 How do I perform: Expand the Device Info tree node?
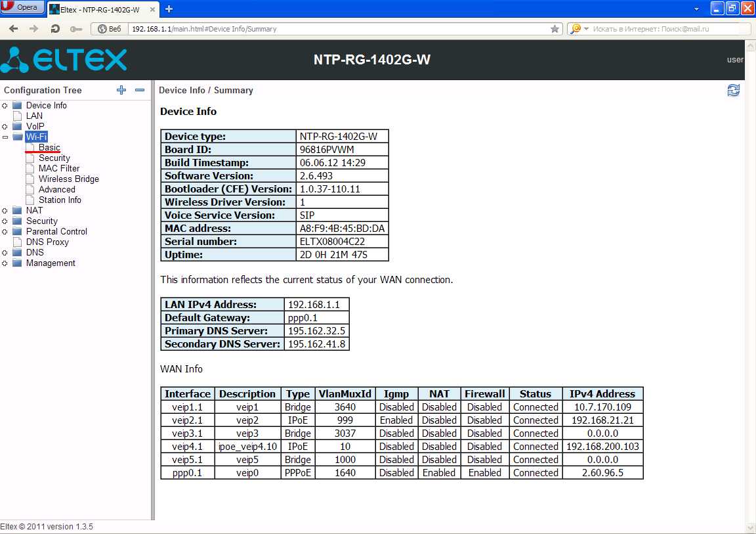tap(5, 106)
